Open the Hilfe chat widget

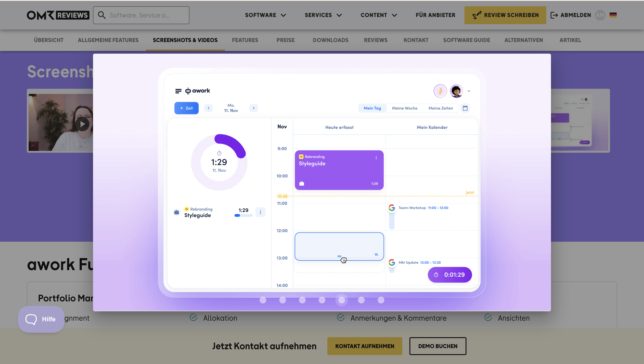[x=41, y=319]
